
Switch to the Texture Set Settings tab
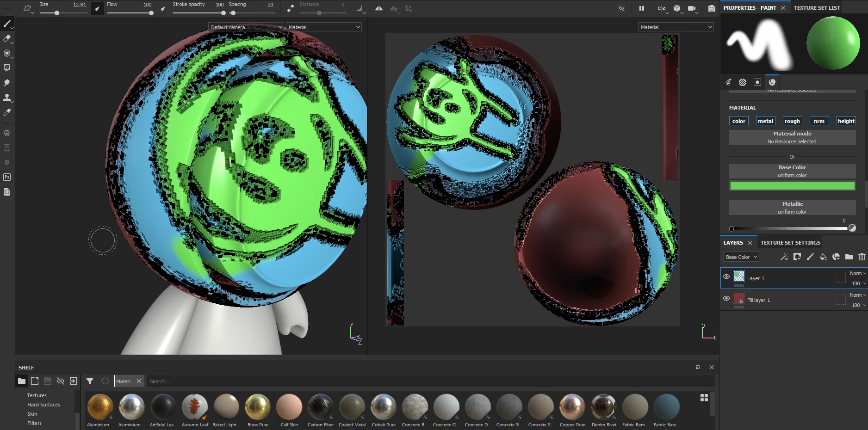[x=790, y=243]
